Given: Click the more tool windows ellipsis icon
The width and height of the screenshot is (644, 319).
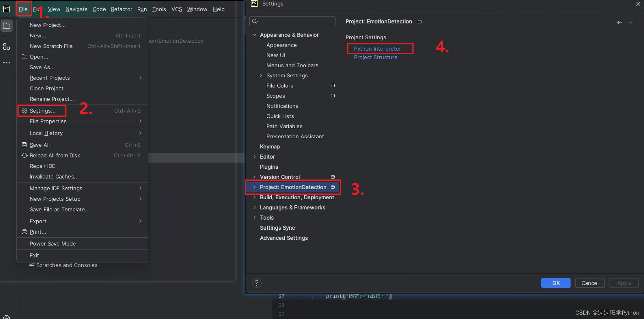Looking at the screenshot, I should pyautogui.click(x=7, y=63).
